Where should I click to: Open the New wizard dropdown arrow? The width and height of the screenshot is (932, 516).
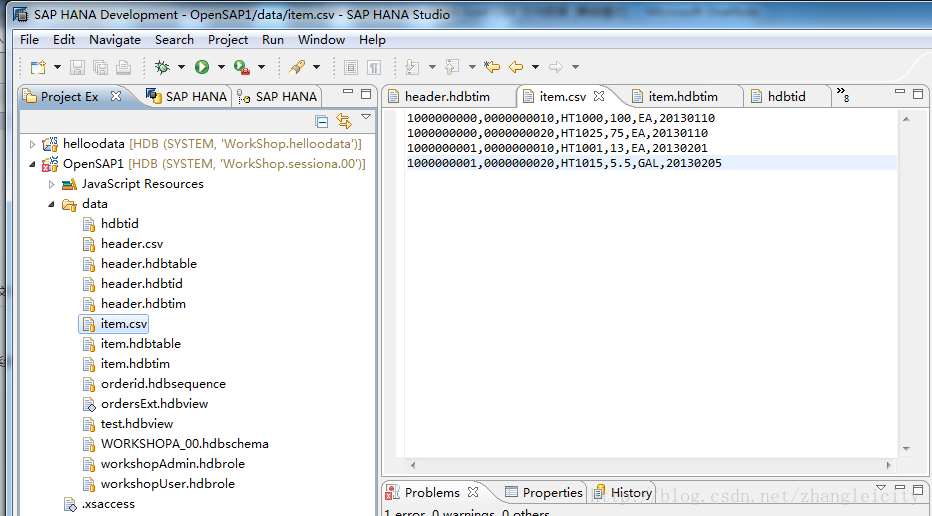coord(57,67)
